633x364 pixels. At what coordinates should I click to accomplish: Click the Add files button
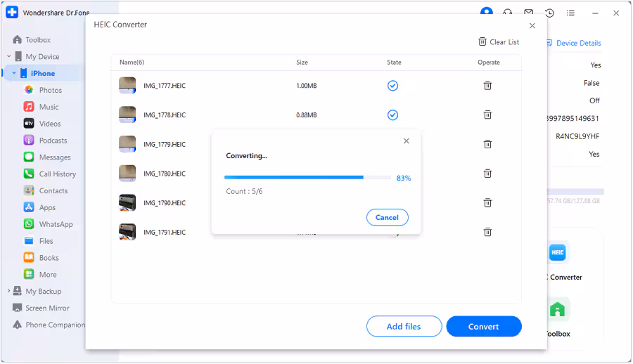pyautogui.click(x=404, y=327)
